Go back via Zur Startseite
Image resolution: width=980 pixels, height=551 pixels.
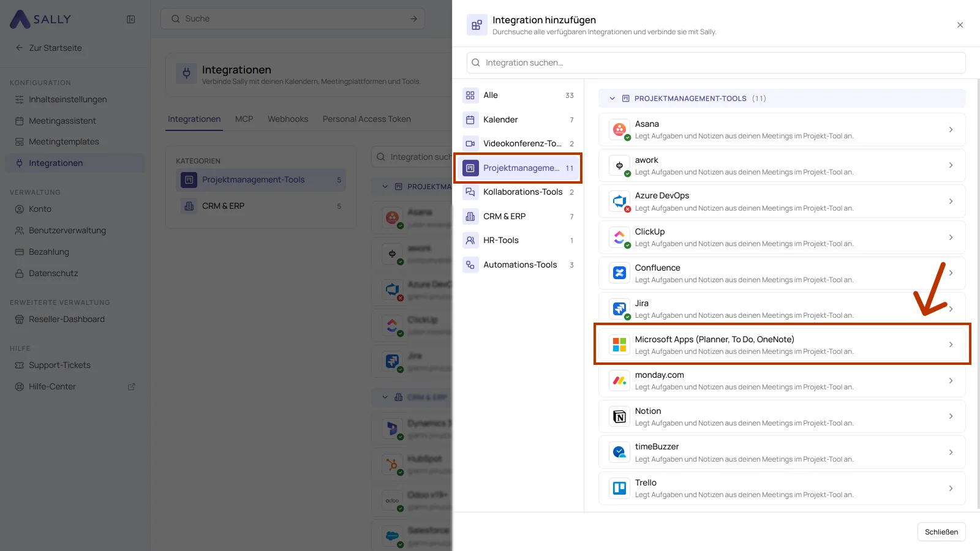point(49,48)
